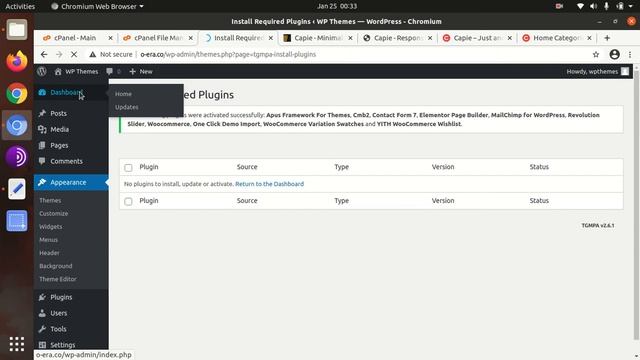Open the system volume indicator

(593, 6)
